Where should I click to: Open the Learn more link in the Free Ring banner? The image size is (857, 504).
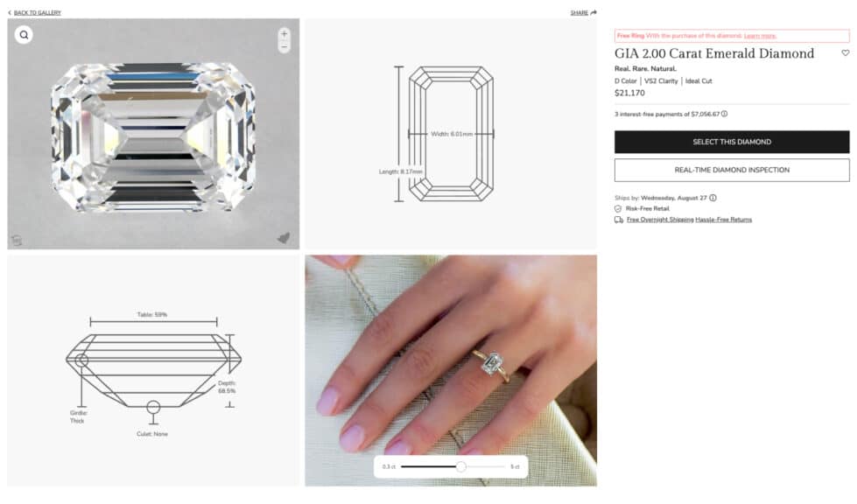(760, 36)
